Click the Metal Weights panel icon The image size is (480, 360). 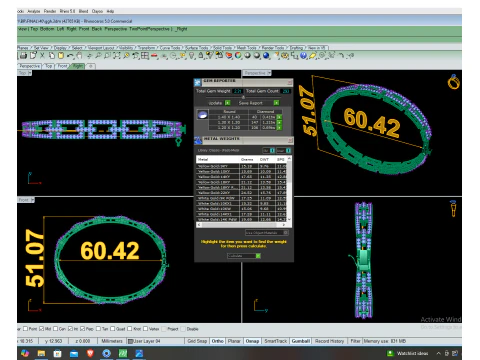[x=198, y=140]
